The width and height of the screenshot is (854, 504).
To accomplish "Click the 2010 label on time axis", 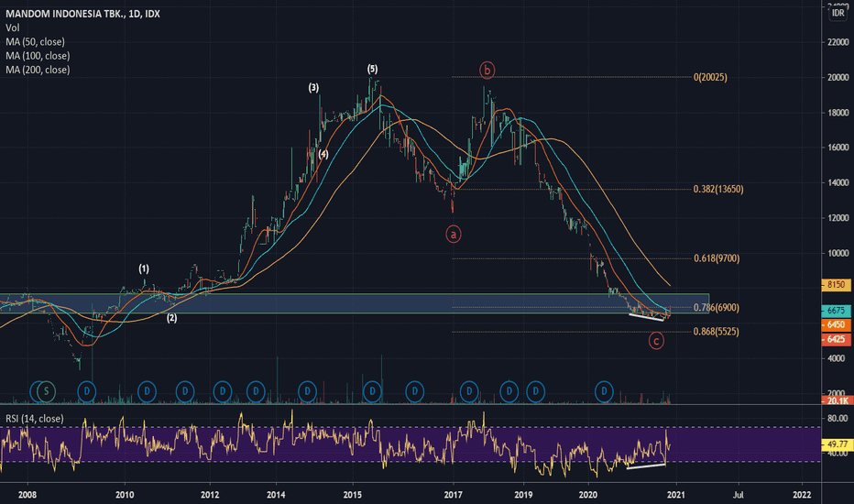I will click(125, 495).
